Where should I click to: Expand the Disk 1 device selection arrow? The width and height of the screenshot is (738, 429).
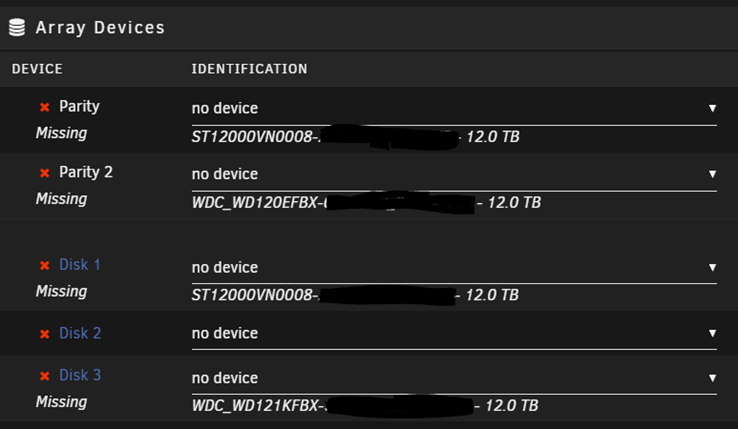pos(712,267)
